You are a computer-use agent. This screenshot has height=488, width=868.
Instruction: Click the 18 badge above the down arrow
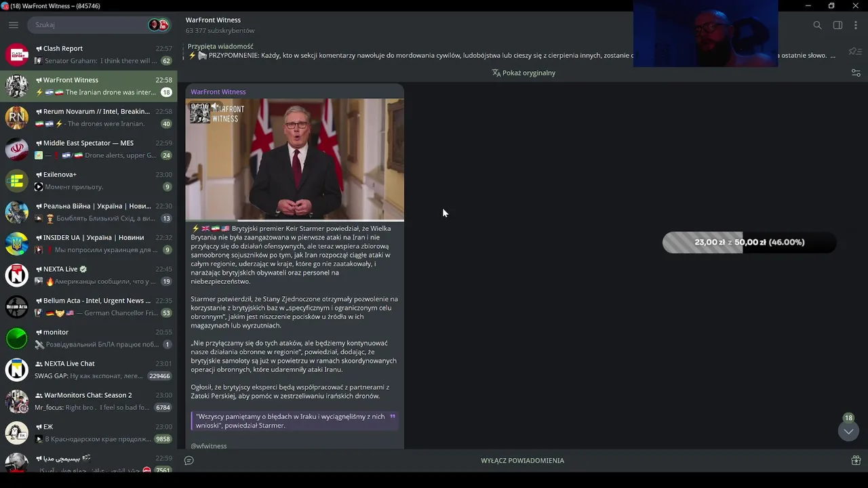[x=848, y=418]
